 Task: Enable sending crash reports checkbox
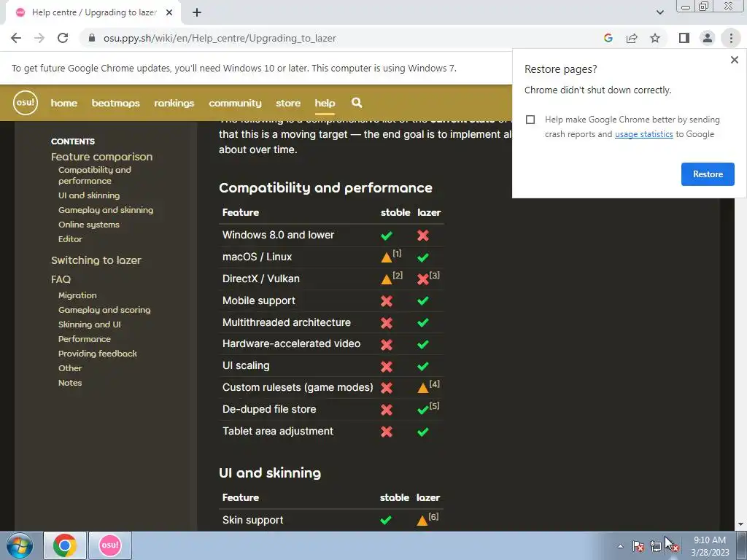coord(530,120)
